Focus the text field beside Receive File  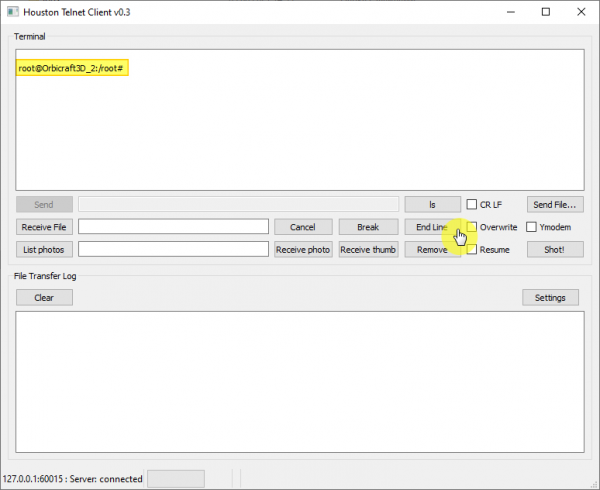coord(173,227)
